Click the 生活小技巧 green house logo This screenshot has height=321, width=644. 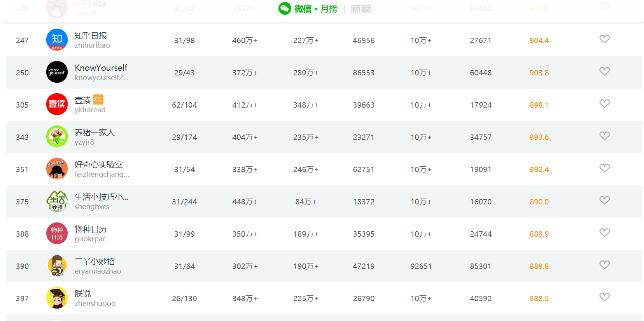[57, 201]
